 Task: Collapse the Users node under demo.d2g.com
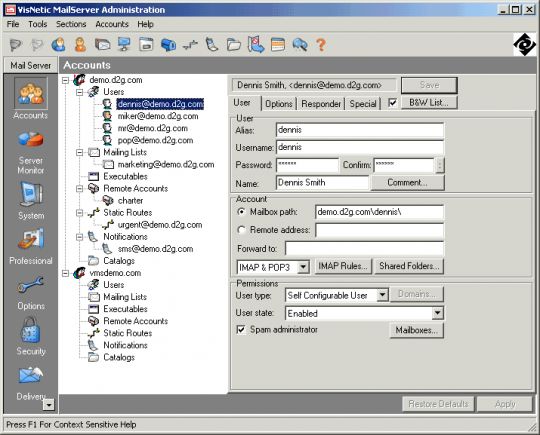pos(80,92)
